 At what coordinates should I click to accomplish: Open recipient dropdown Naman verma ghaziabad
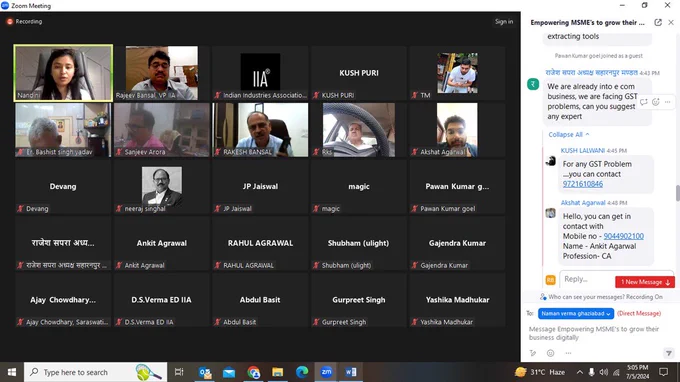point(575,313)
